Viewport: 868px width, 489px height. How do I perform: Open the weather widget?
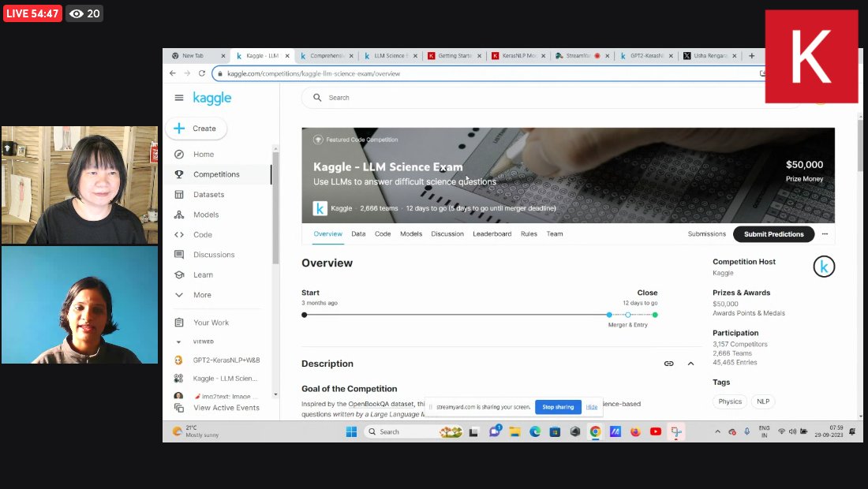(196, 431)
